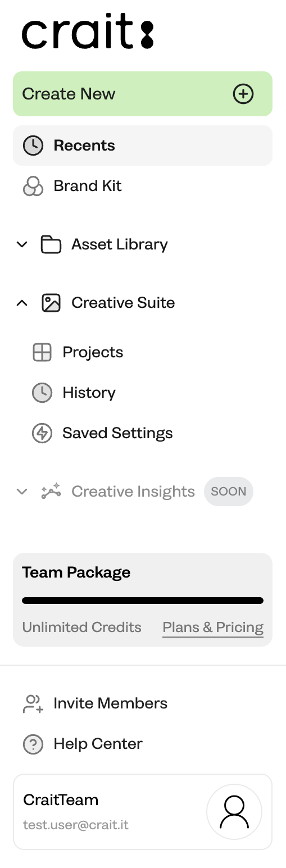Click the user avatar profile icon

point(234,812)
